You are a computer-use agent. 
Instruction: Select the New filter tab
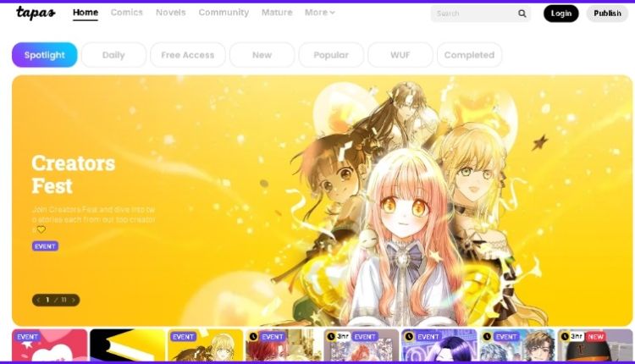pyautogui.click(x=262, y=55)
